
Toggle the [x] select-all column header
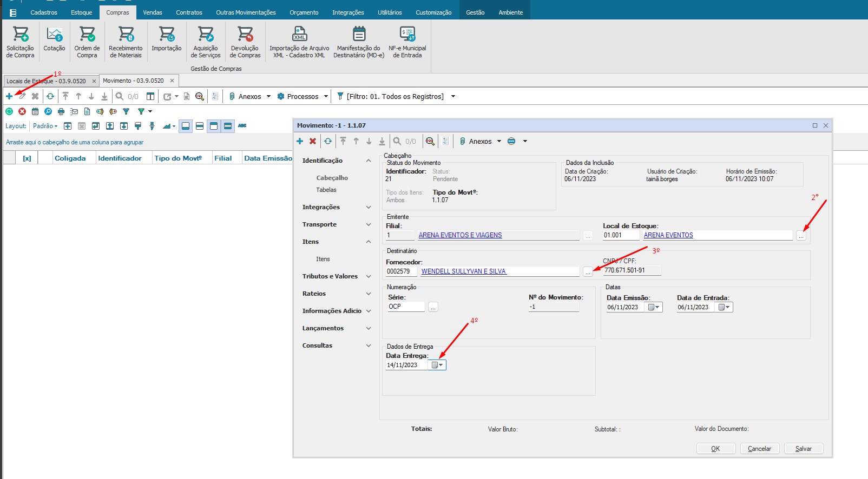pyautogui.click(x=27, y=158)
